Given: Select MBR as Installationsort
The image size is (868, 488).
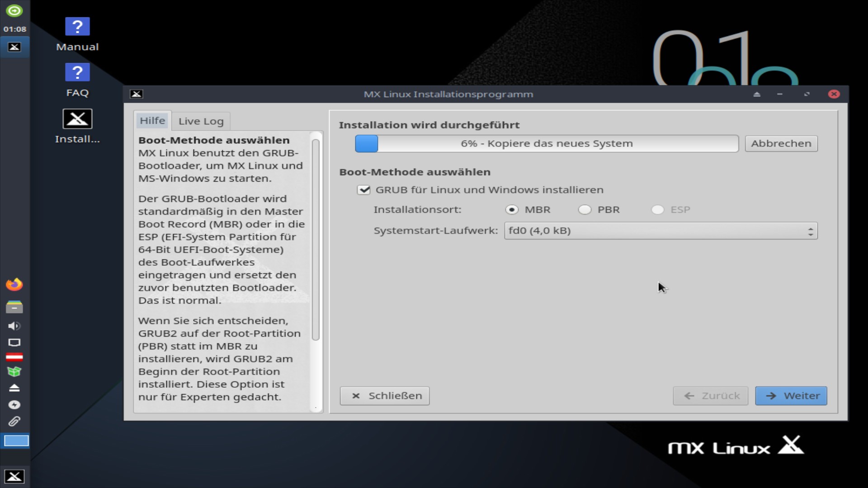Looking at the screenshot, I should click(512, 210).
